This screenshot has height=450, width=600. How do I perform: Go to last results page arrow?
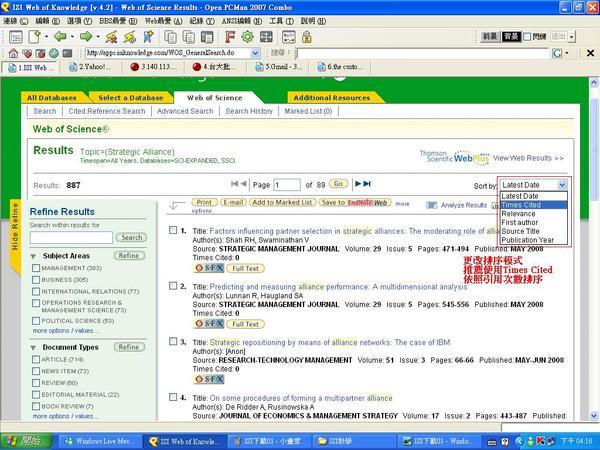point(367,184)
